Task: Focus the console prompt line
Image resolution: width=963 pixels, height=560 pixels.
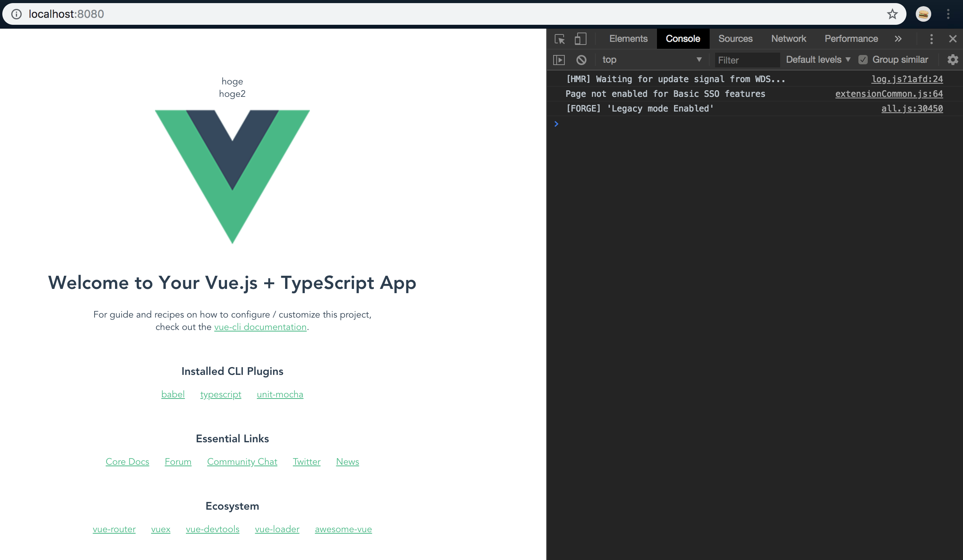Action: tap(755, 124)
